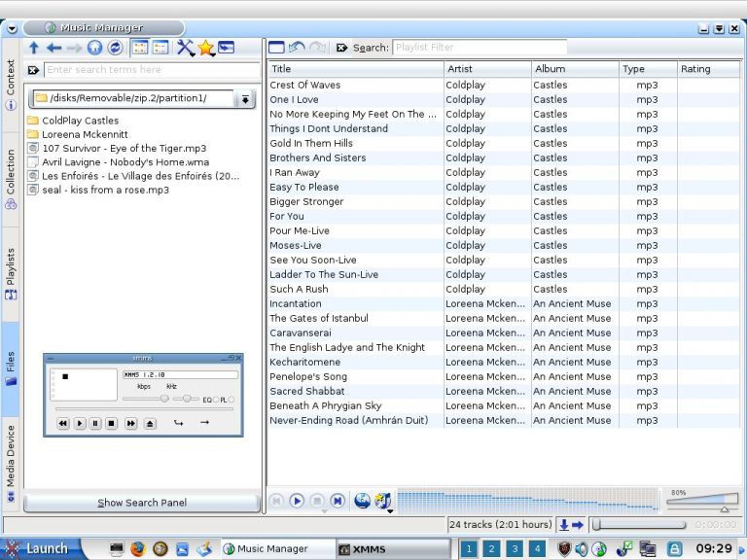Toggle the blue down arrow in status bar
The width and height of the screenshot is (747, 560).
pyautogui.click(x=564, y=525)
